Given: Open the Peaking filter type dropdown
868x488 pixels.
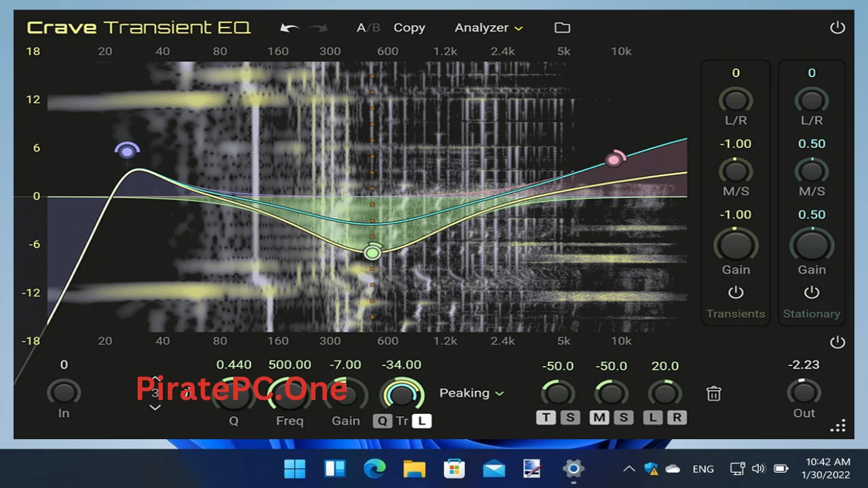Looking at the screenshot, I should coord(471,393).
